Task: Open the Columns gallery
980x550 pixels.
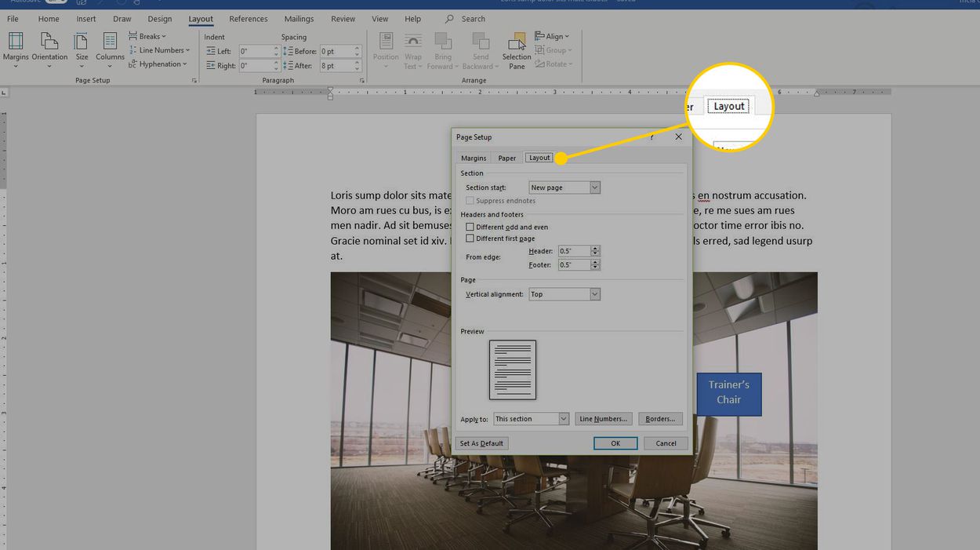Action: pyautogui.click(x=110, y=50)
